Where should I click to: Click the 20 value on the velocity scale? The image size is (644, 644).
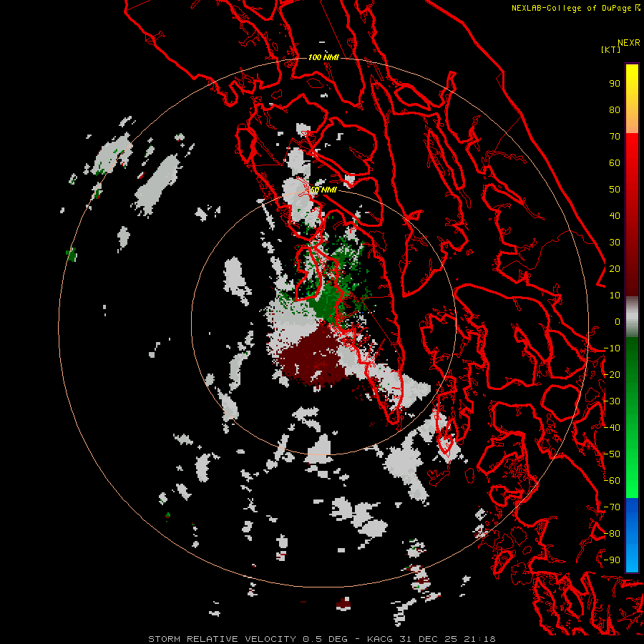coord(615,268)
